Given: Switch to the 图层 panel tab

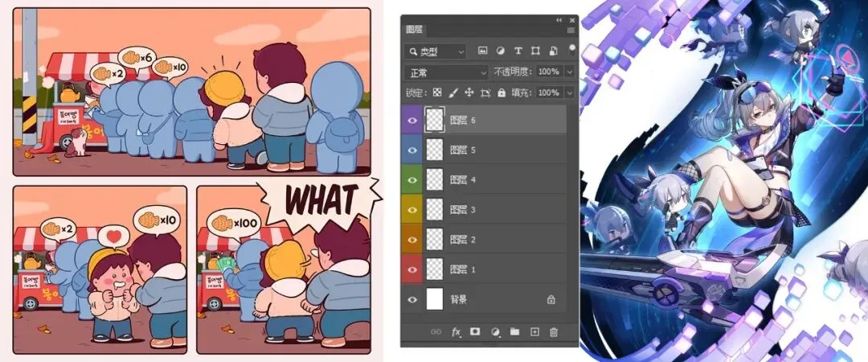Looking at the screenshot, I should (x=414, y=30).
